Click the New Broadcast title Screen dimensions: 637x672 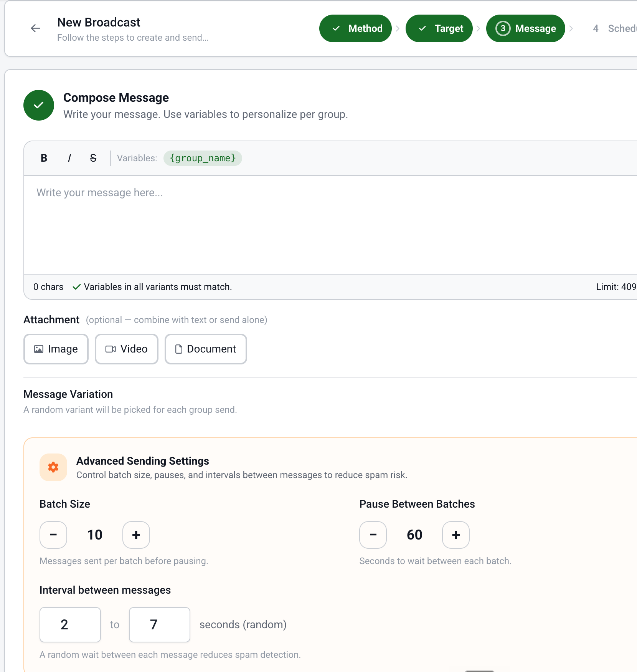pos(99,22)
